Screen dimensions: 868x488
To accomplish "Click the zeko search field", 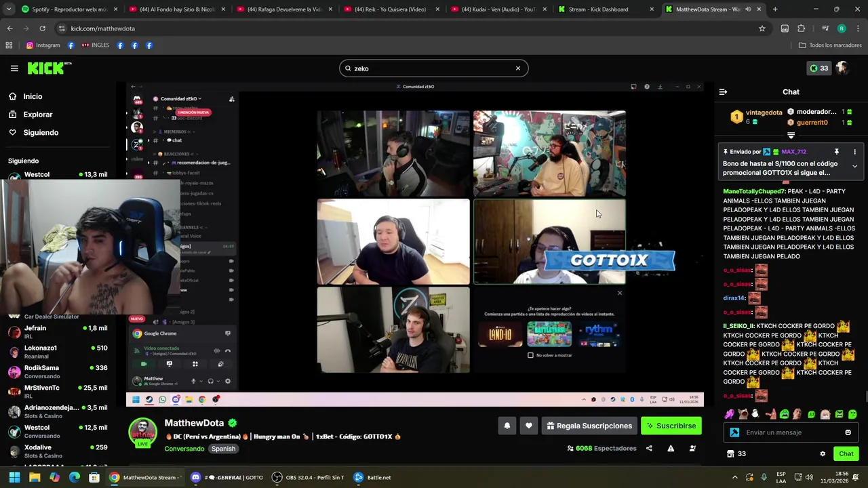I will pos(433,68).
